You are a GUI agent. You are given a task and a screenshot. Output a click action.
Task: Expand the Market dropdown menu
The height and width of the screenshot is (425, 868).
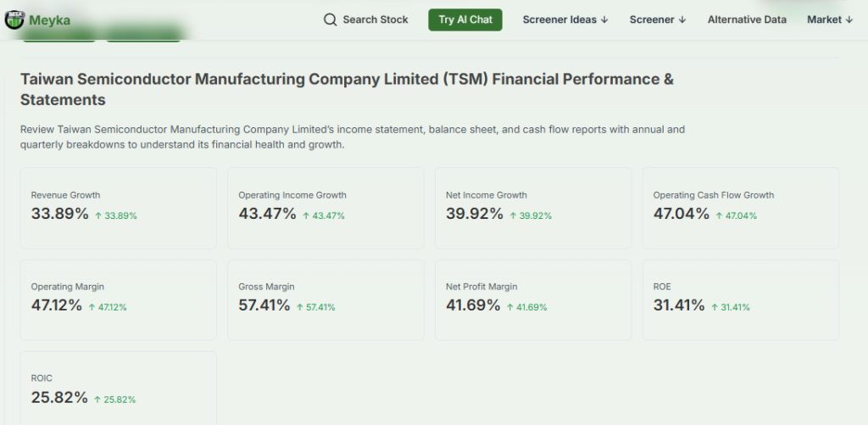coord(830,20)
